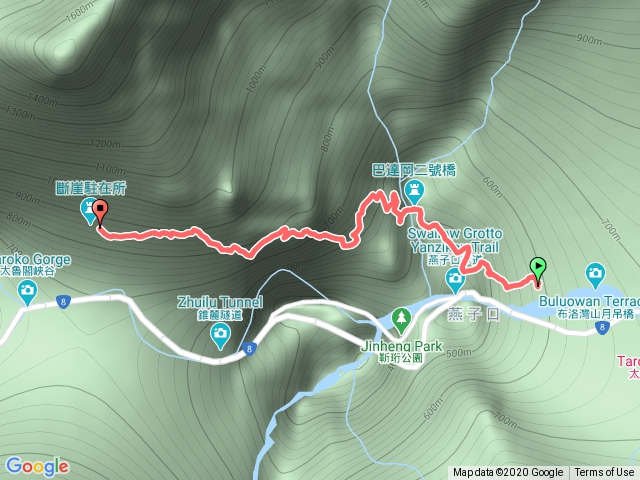Select the 斷崖駐在所 castle landmark icon
This screenshot has height=480, width=640.
(89, 211)
